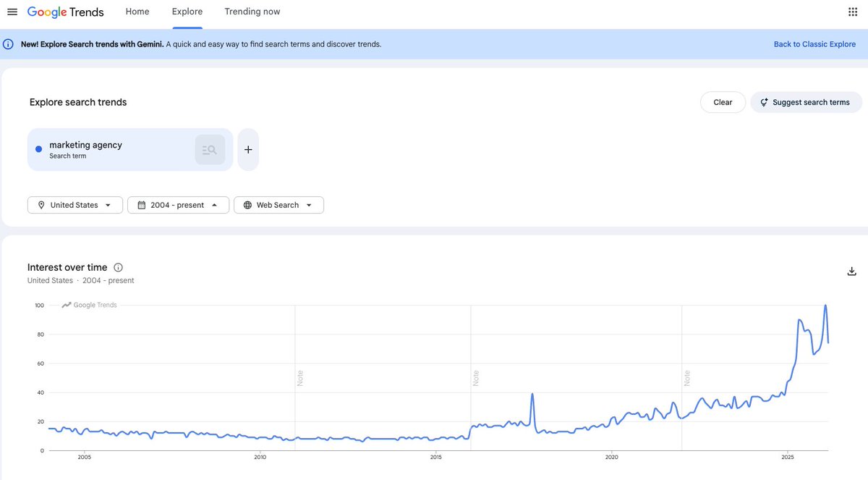868x480 pixels.
Task: Click the globe icon in the Web Search filter
Action: pos(247,205)
